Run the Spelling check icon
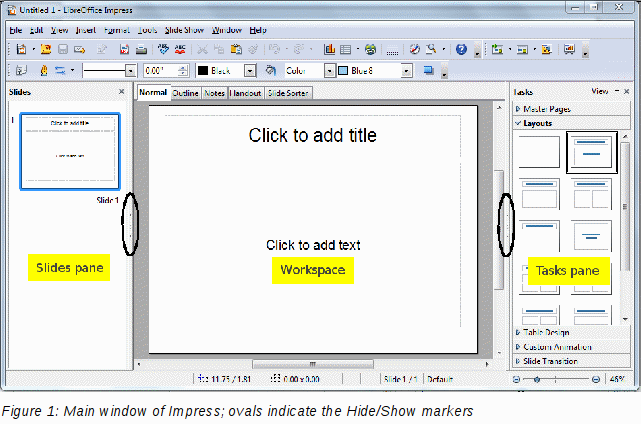Image resolution: width=642 pixels, height=425 pixels. pos(163,50)
